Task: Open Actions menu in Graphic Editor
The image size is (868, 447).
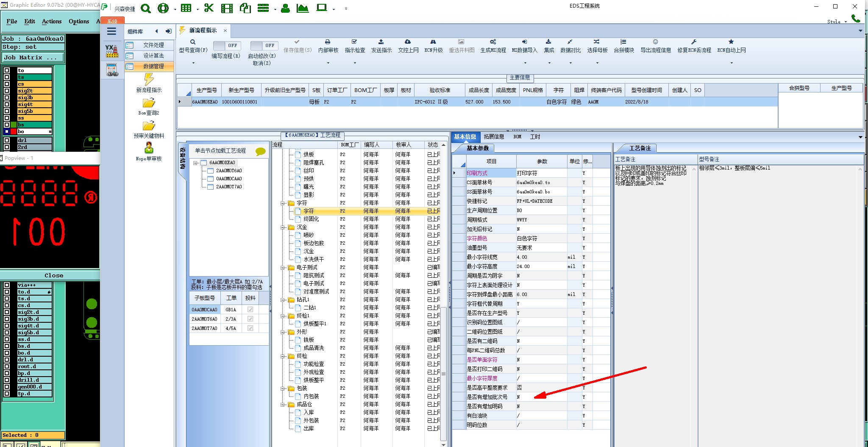Action: click(52, 21)
